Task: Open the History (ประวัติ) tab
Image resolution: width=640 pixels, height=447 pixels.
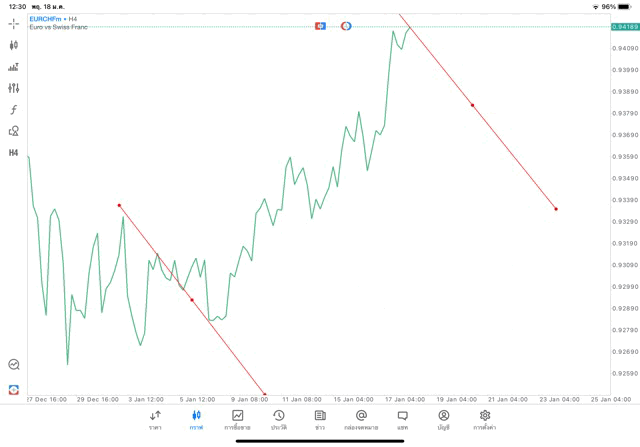Action: (278, 419)
